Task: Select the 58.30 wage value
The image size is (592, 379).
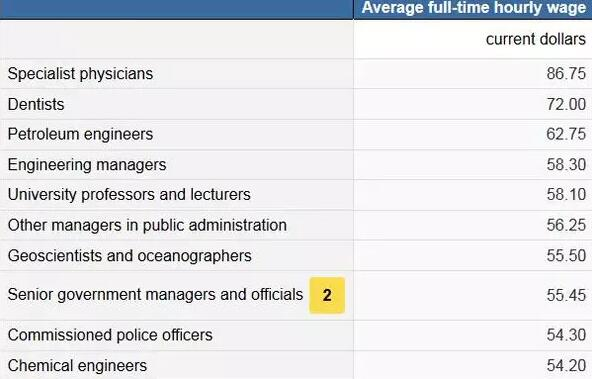Action: tap(566, 165)
